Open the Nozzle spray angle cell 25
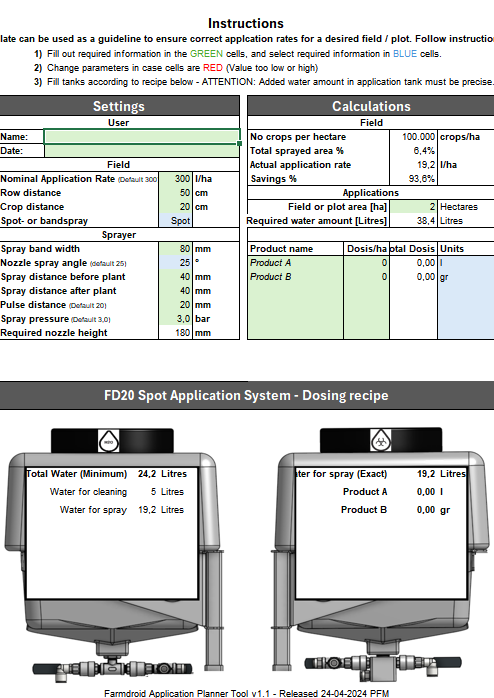This screenshot has width=494, height=698. point(175,263)
